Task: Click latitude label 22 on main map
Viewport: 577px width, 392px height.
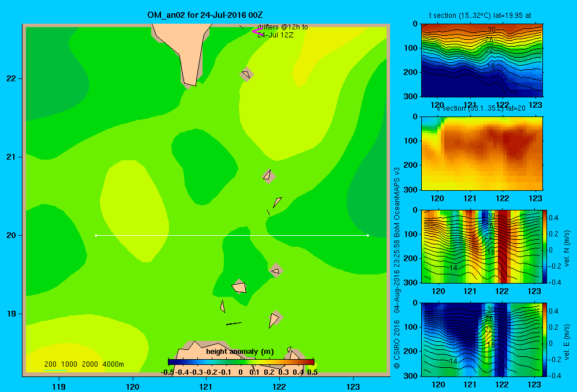Action: click(12, 79)
